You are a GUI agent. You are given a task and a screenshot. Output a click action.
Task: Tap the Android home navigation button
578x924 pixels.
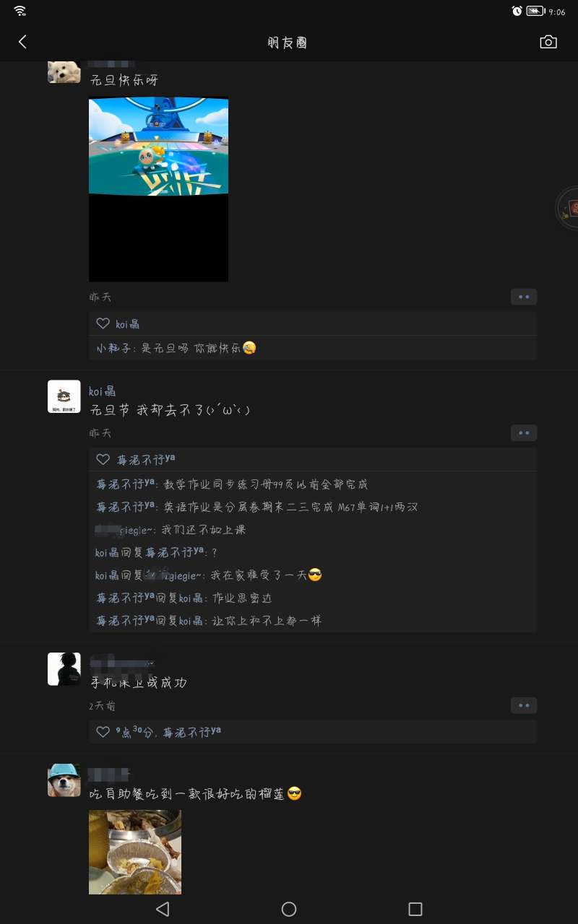289,909
